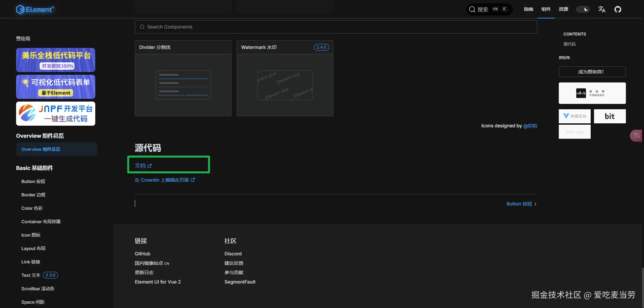The width and height of the screenshot is (644, 308).
Task: Open the 指南 nav menu item
Action: (529, 9)
